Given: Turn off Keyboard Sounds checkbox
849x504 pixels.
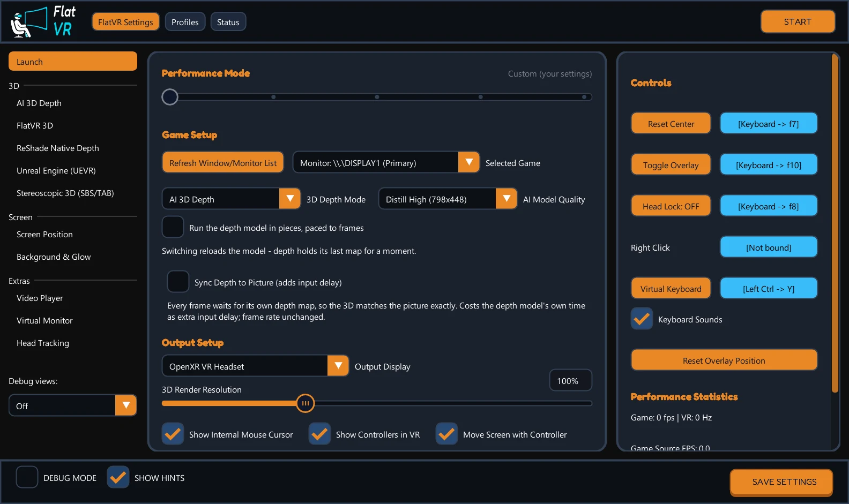Looking at the screenshot, I should click(642, 319).
